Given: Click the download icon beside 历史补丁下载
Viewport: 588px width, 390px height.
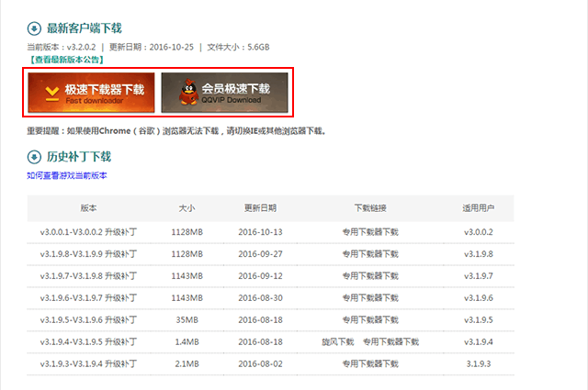Looking at the screenshot, I should (x=34, y=157).
